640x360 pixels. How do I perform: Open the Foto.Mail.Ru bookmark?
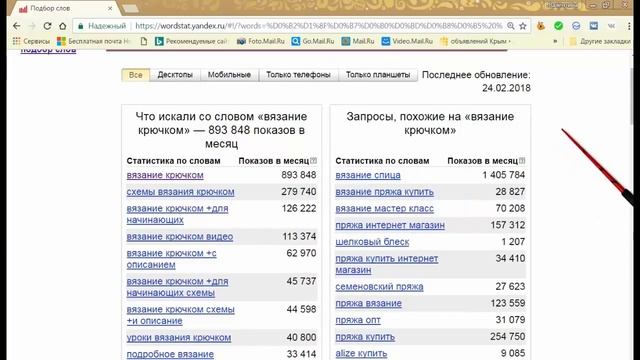[x=260, y=41]
